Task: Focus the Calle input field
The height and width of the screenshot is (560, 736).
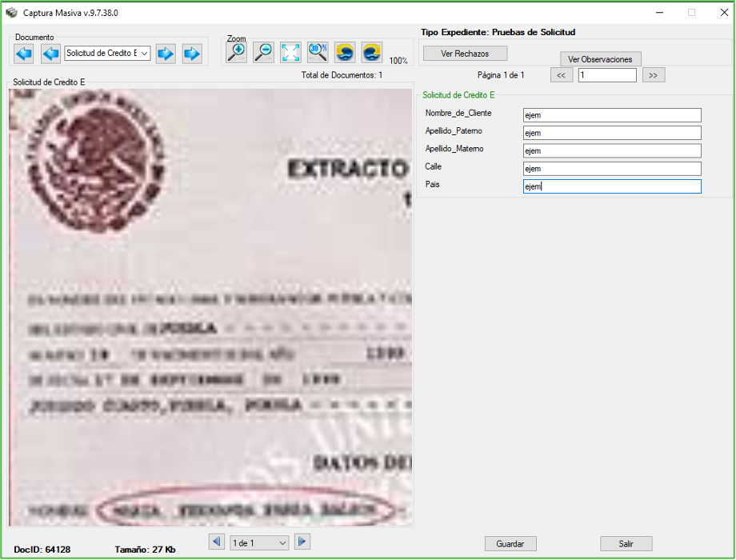Action: 611,169
